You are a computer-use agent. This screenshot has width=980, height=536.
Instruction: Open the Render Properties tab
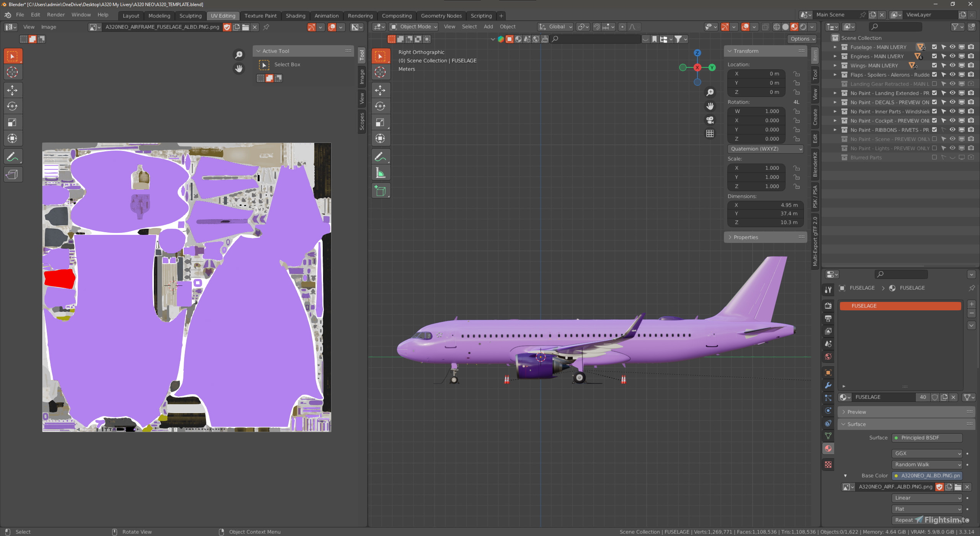[828, 306]
